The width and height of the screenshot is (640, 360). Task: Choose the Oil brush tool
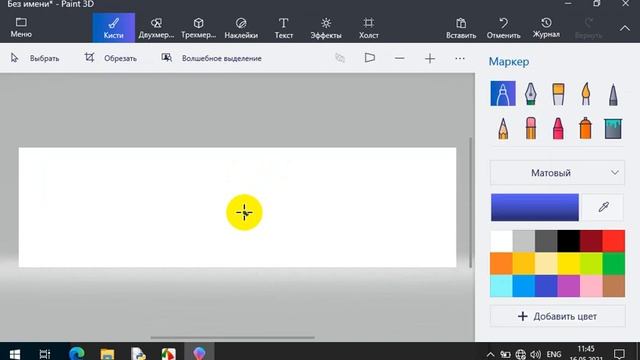(x=558, y=93)
